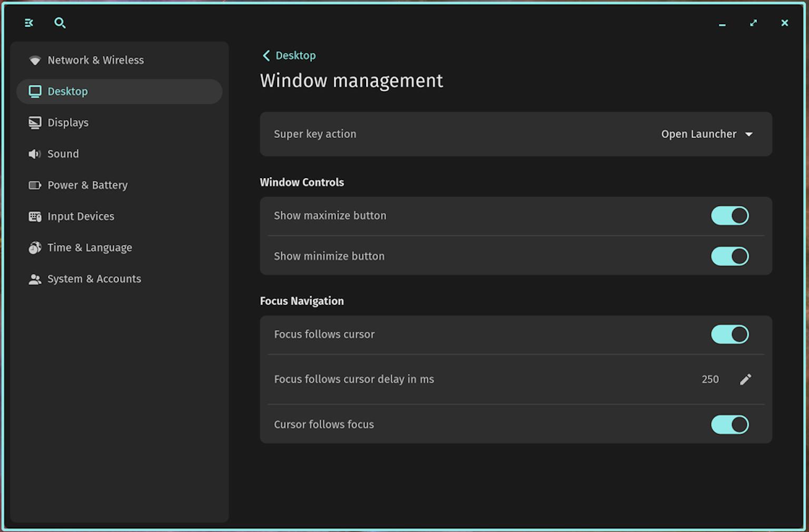
Task: Go back via the Desktop breadcrumb
Action: 289,55
